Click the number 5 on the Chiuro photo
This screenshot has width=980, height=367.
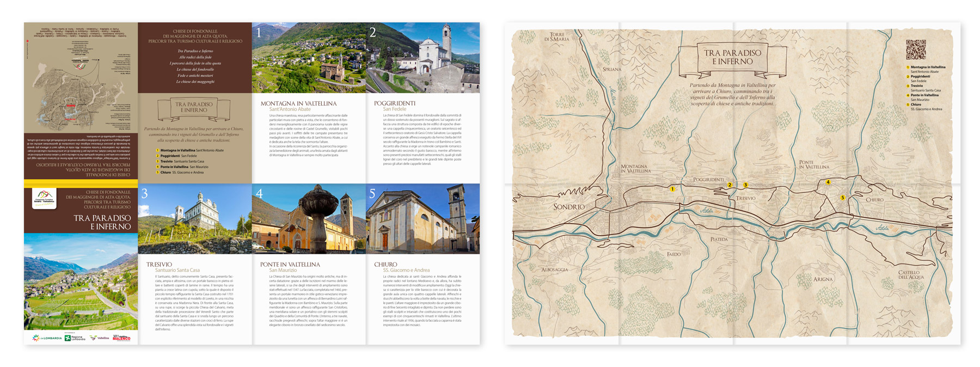[x=373, y=194]
